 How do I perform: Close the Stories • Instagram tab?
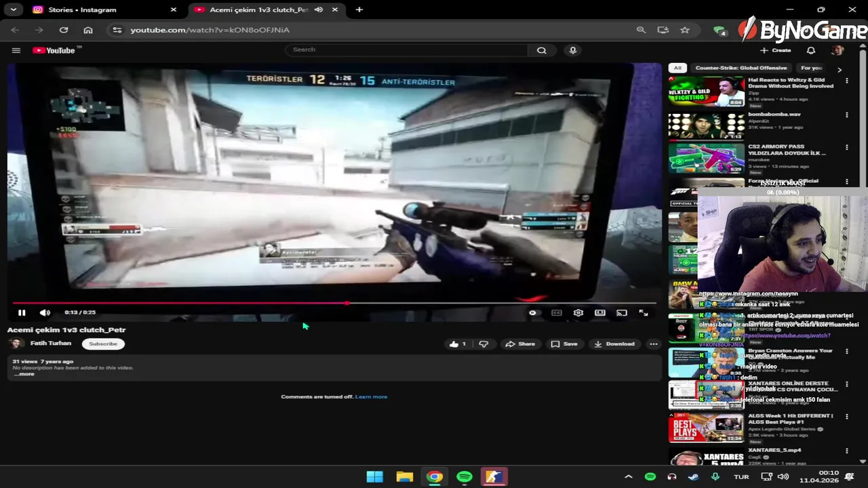click(173, 9)
